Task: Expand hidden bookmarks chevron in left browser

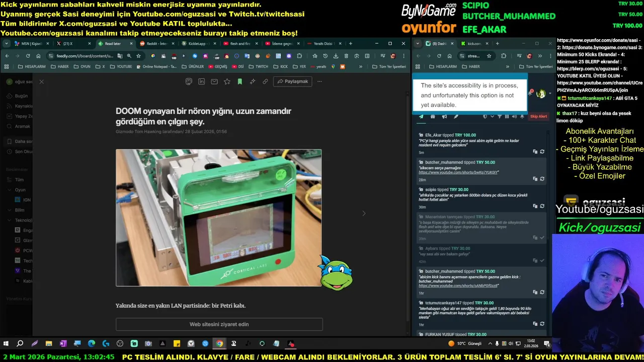Action: [360, 66]
